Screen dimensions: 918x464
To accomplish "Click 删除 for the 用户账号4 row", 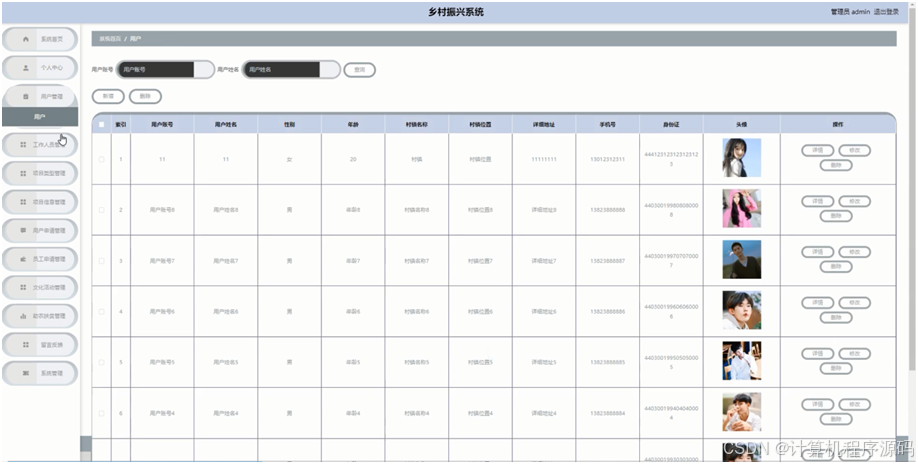I will tap(836, 419).
